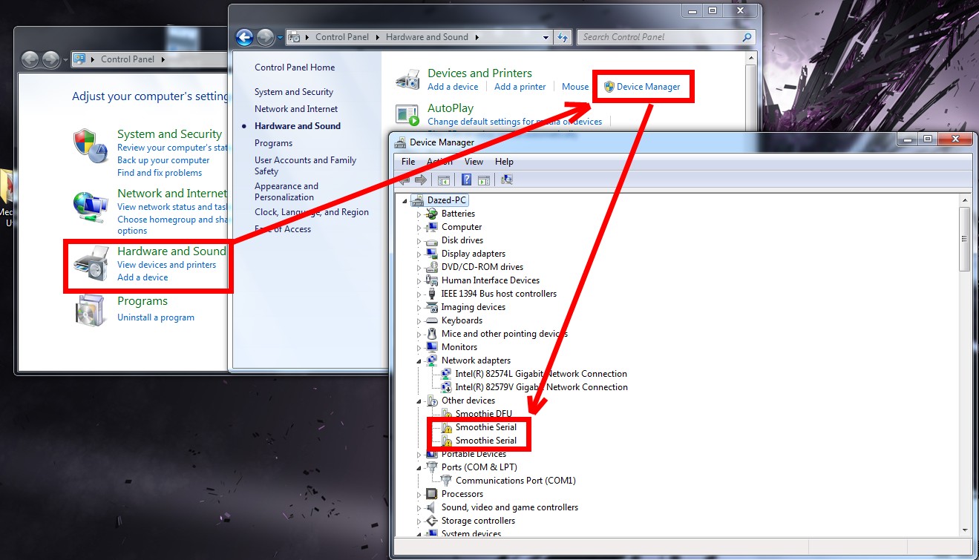979x560 pixels.
Task: Click the Devices and Printers icon
Action: [x=407, y=79]
